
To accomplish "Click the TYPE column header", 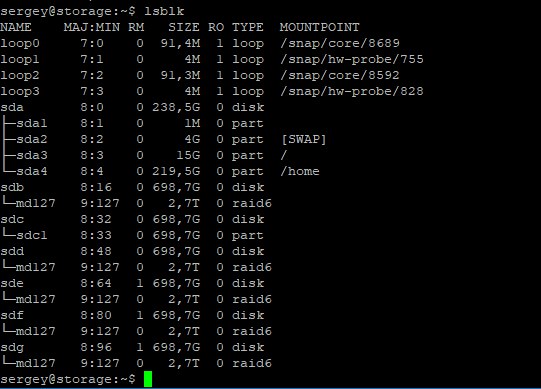I will click(248, 27).
